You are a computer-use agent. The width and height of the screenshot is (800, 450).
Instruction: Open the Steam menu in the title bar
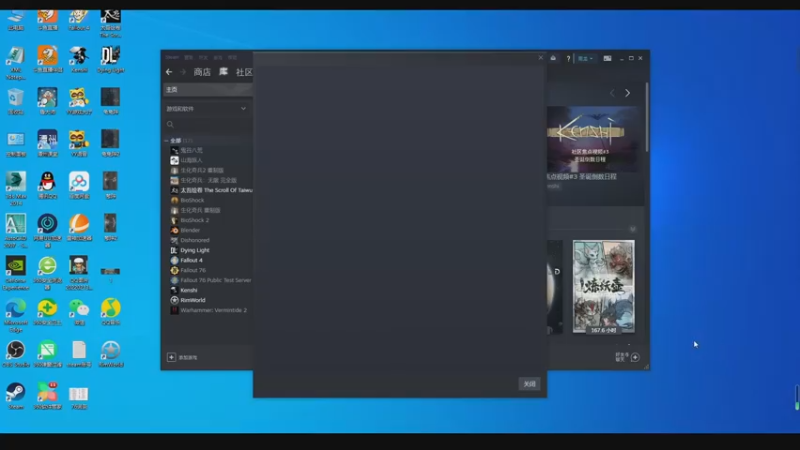point(172,58)
